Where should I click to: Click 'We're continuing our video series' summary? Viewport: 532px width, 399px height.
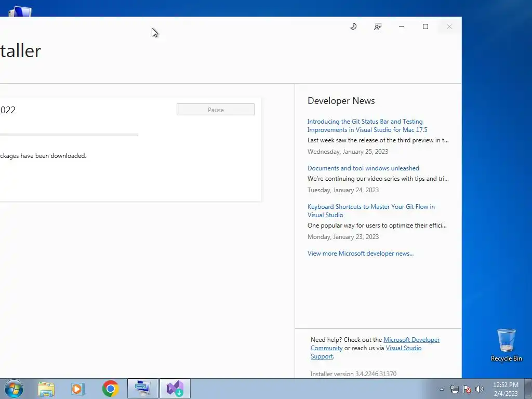coord(378,179)
